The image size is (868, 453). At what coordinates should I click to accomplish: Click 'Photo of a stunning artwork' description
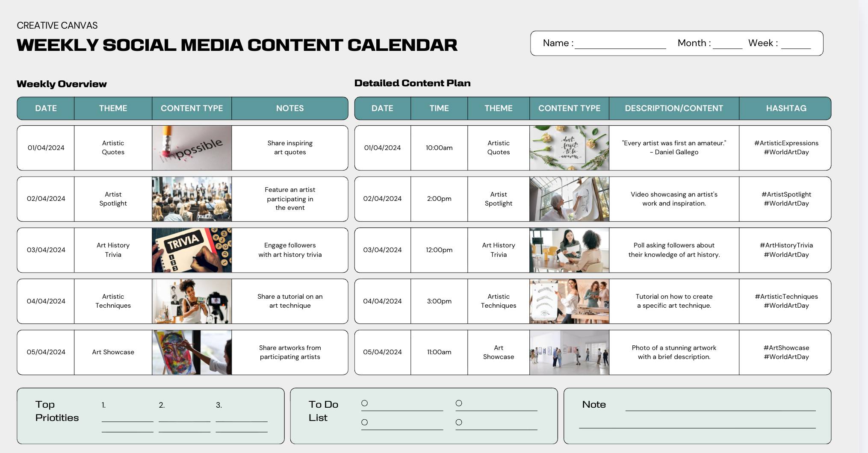[x=674, y=352]
